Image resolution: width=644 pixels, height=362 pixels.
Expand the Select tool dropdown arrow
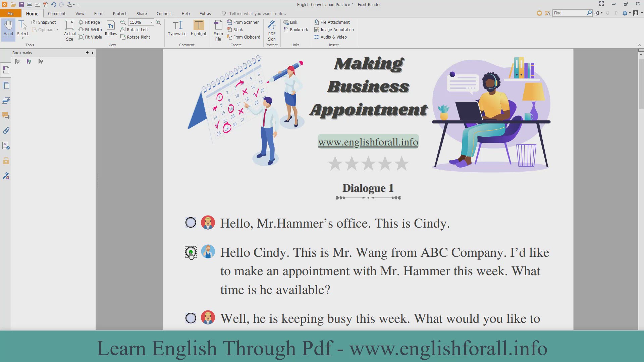tap(23, 38)
